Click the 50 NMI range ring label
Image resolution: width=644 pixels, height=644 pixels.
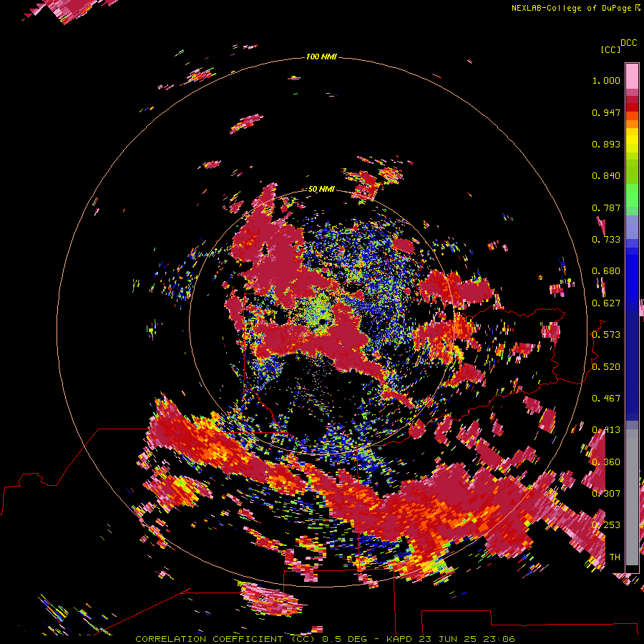(x=321, y=190)
